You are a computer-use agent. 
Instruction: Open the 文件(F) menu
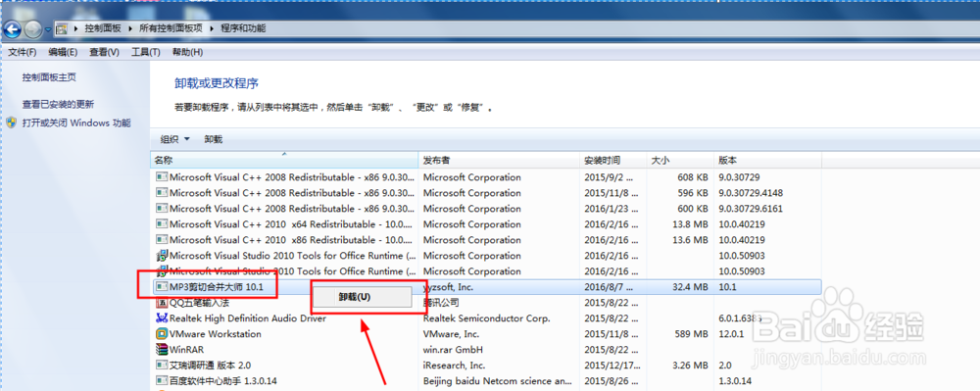(x=23, y=53)
